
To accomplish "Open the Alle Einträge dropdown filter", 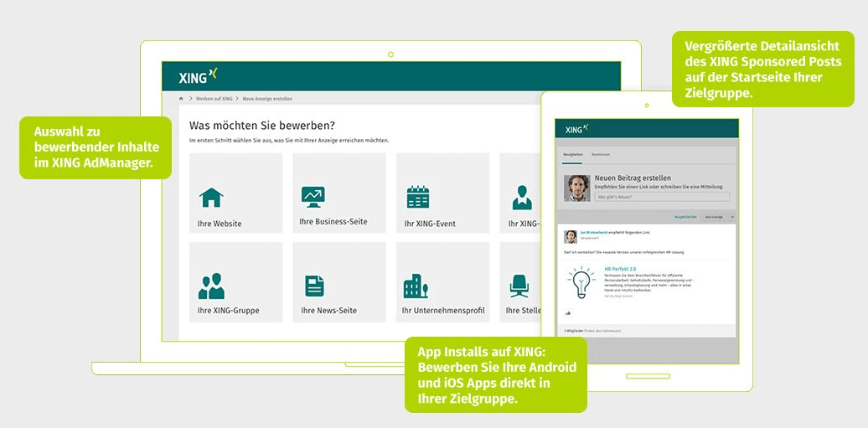I will coord(717,217).
